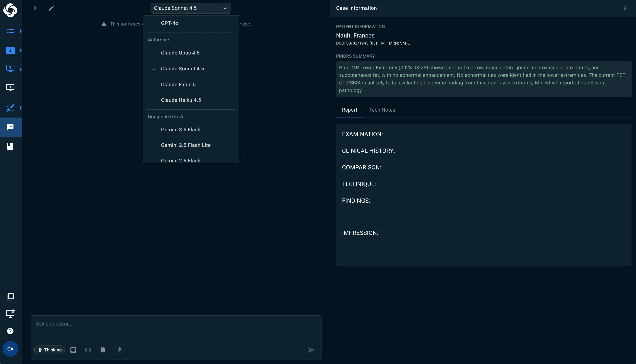Select Gemini 2.5 Flash Lite model
636x364 pixels.
click(191, 145)
